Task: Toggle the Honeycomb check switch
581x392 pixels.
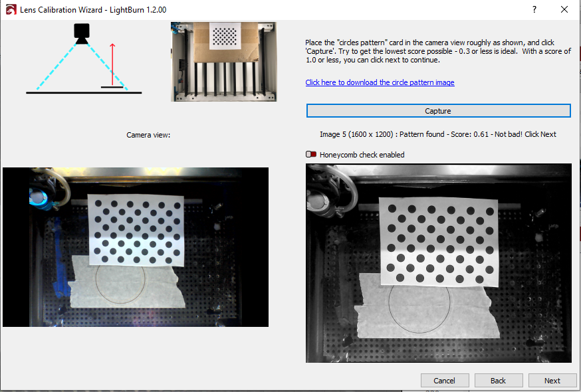Action: pyautogui.click(x=311, y=155)
